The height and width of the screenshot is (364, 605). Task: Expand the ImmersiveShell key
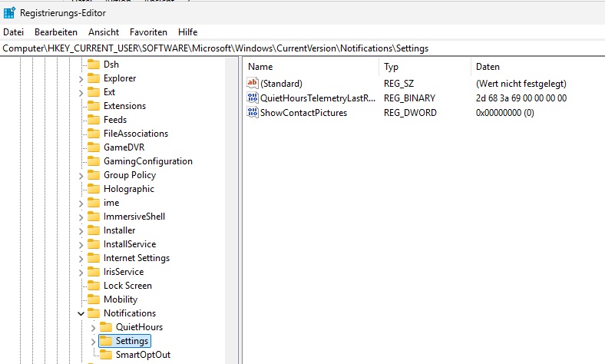(81, 217)
